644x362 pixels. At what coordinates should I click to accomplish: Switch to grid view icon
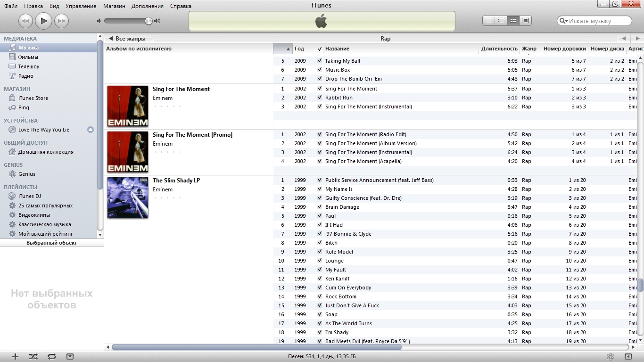[x=513, y=21]
